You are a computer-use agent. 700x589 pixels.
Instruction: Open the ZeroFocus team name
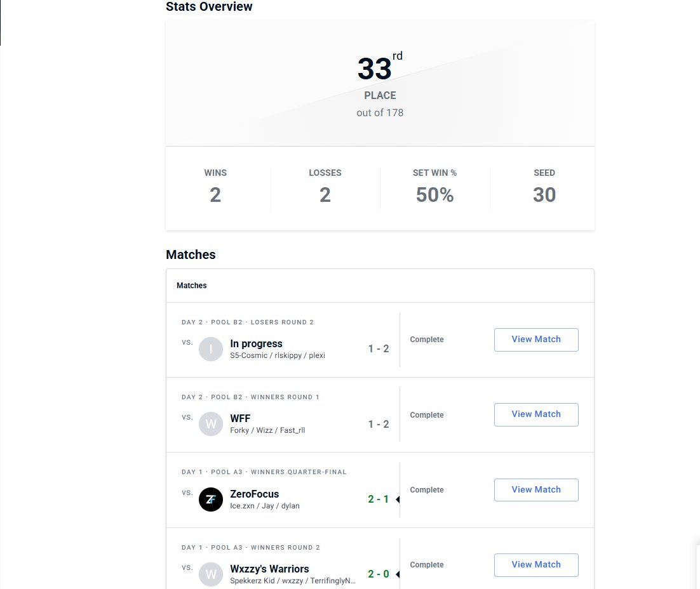[255, 494]
